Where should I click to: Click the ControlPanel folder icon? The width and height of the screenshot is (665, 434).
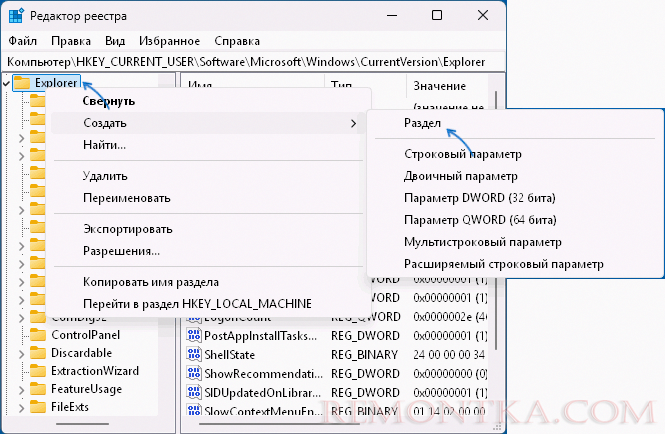click(x=38, y=335)
